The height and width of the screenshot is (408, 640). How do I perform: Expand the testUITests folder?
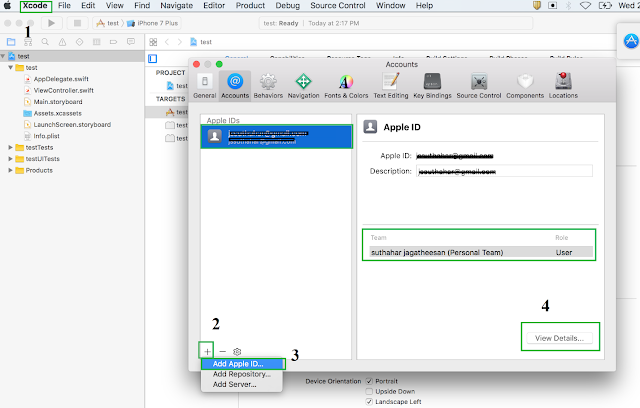(x=11, y=159)
